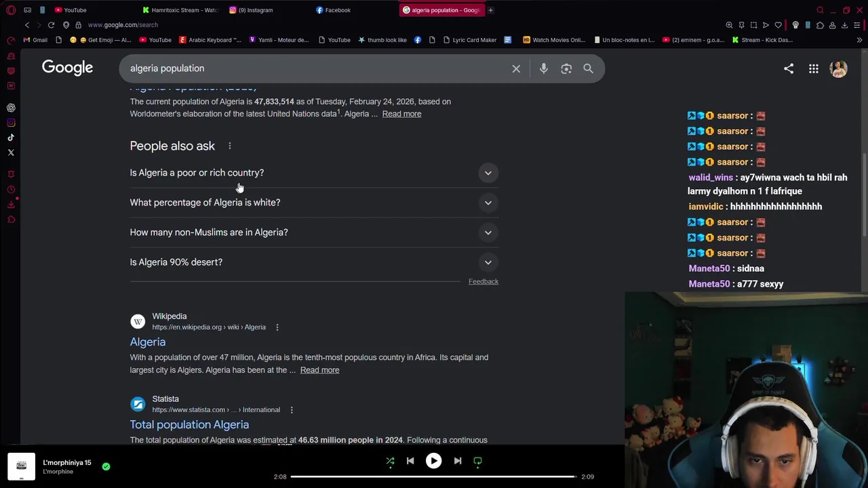Open X (Twitter) in the Opera sidebar
Viewport: 868px width, 488px height.
click(x=11, y=152)
